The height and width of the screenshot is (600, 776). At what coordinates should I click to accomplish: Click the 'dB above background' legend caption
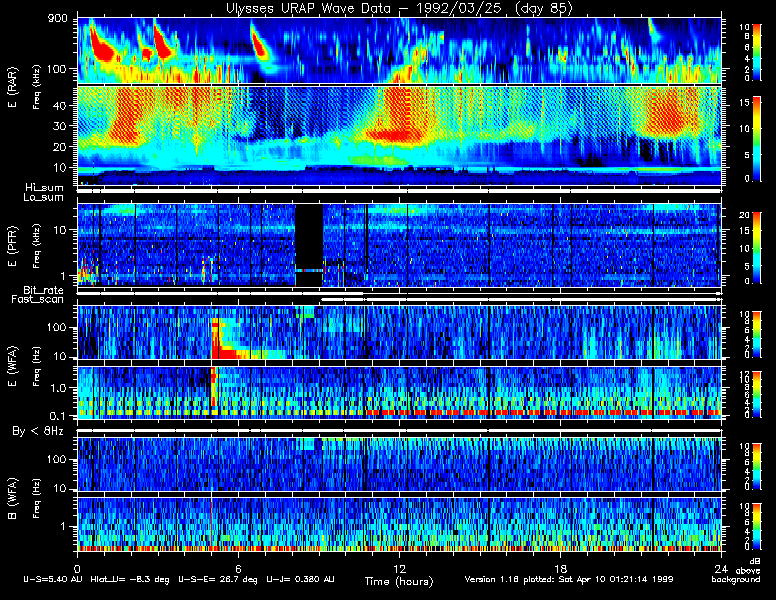pos(736,570)
